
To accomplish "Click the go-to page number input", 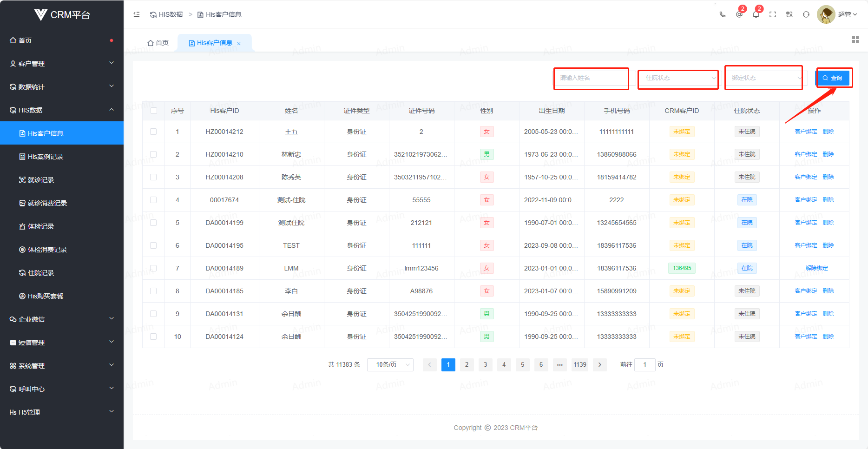I will (644, 364).
